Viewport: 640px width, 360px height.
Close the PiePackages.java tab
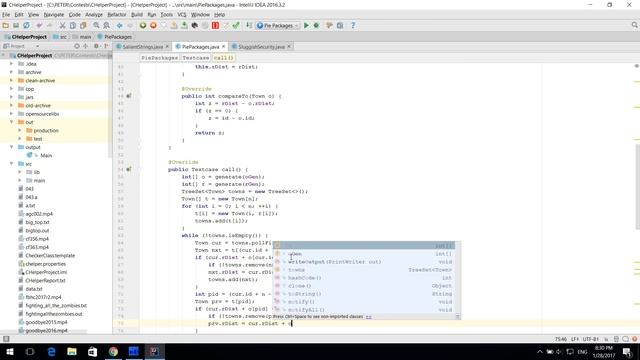pos(223,47)
